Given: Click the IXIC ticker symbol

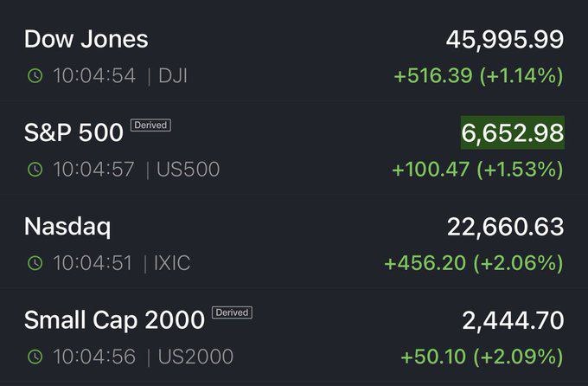Looking at the screenshot, I should pos(173,263).
